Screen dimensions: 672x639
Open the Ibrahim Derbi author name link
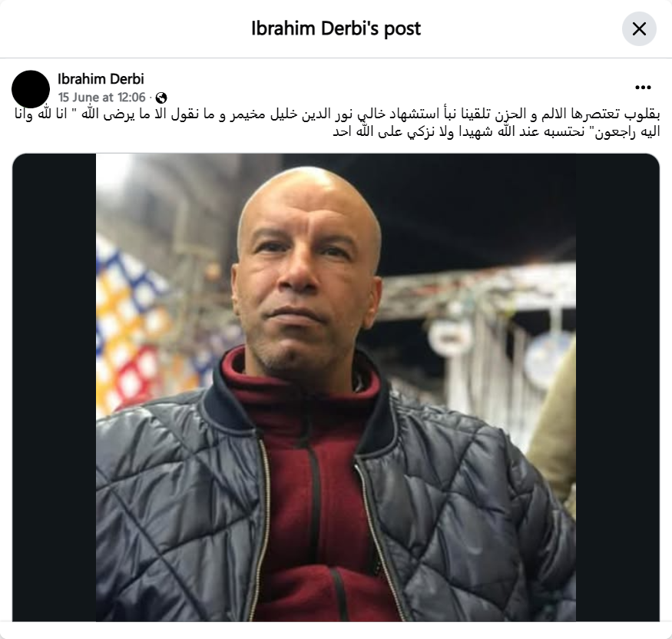pyautogui.click(x=101, y=79)
